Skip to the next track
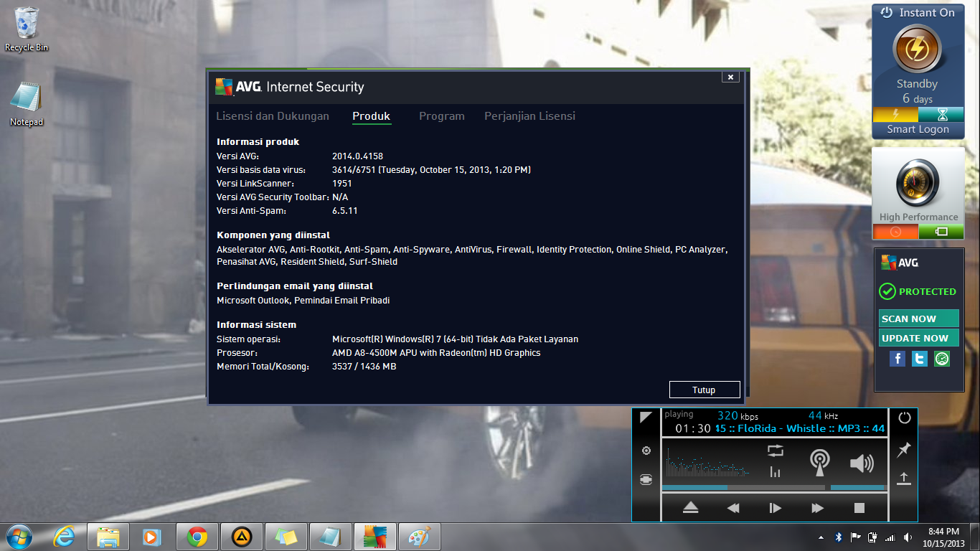The width and height of the screenshot is (980, 551). (x=817, y=508)
